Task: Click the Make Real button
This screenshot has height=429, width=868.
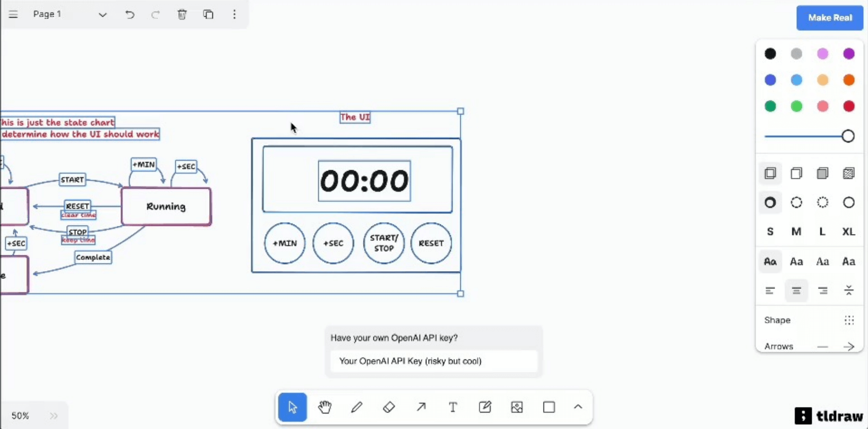Action: (x=830, y=18)
